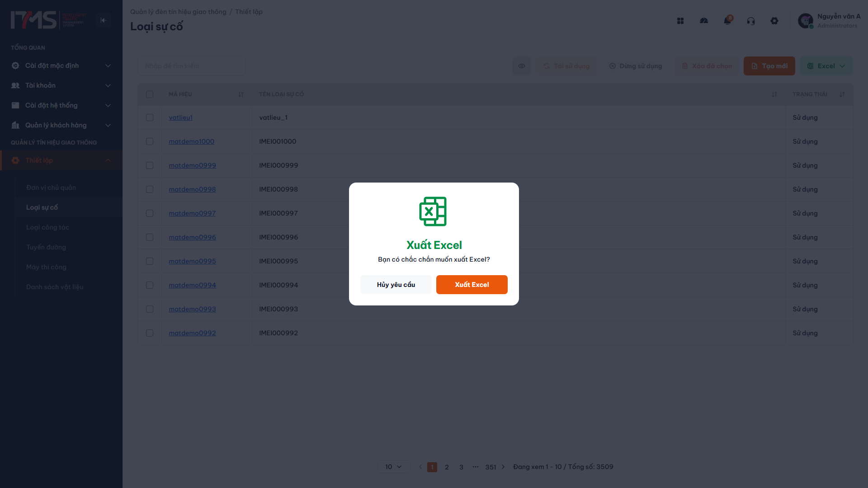The width and height of the screenshot is (868, 488).
Task: Open the support headset icon
Action: pyautogui.click(x=751, y=21)
